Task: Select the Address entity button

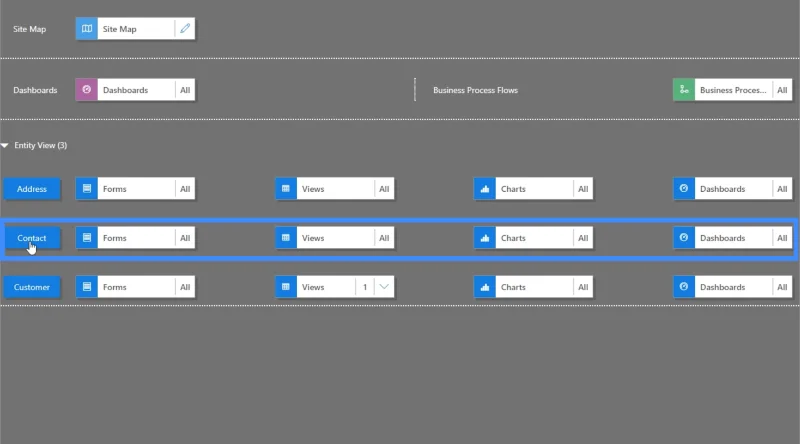Action: [x=32, y=189]
